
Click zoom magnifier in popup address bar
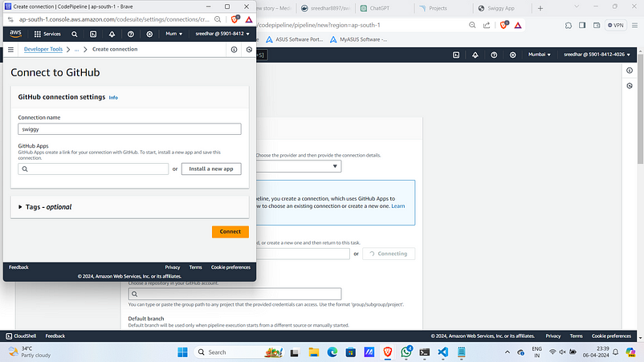218,19
